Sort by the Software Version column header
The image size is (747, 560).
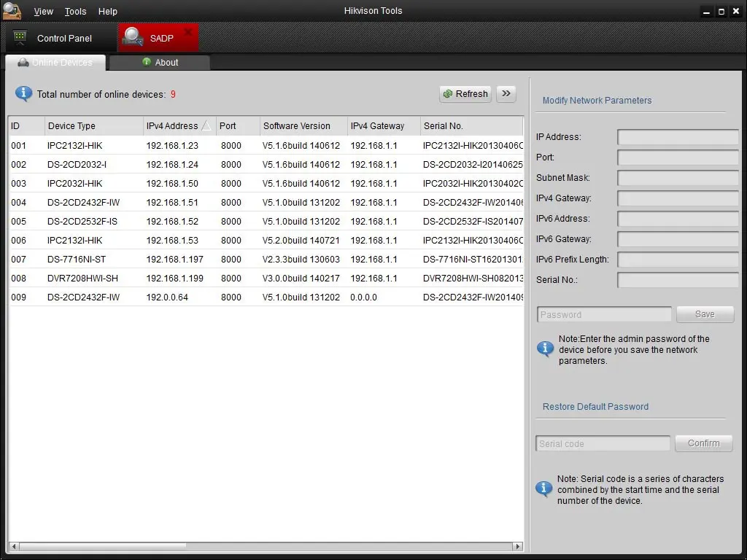[304, 126]
